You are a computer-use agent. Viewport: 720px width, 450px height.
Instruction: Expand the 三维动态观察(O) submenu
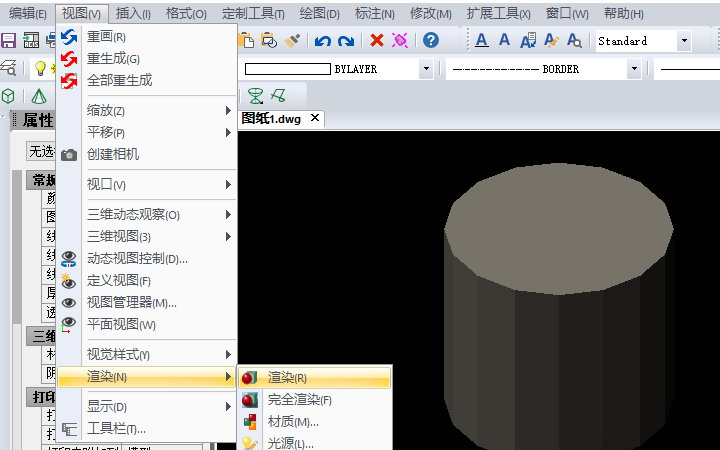point(147,214)
